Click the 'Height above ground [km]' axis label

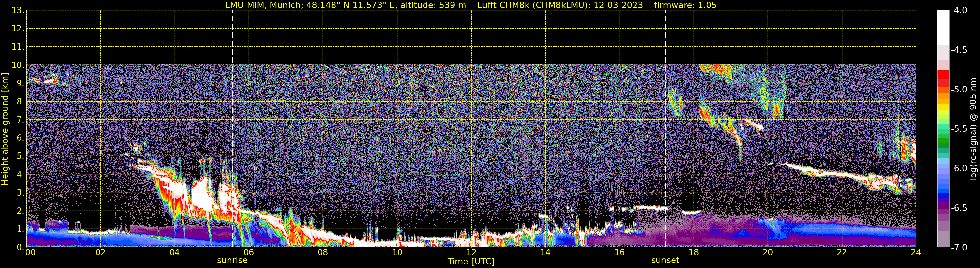pos(5,129)
